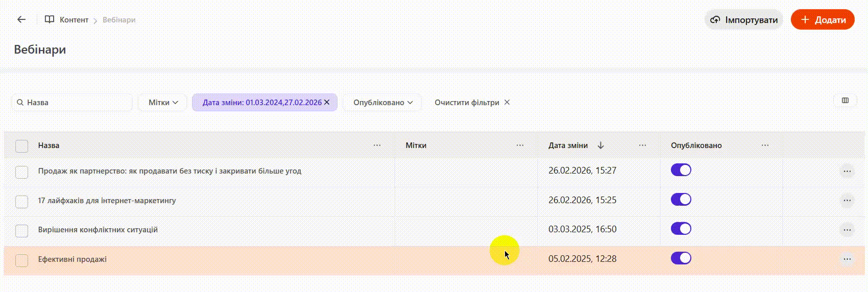Screen dimensions: 868x292
Task: Remove the Дата зміни filter chip
Action: pos(327,102)
